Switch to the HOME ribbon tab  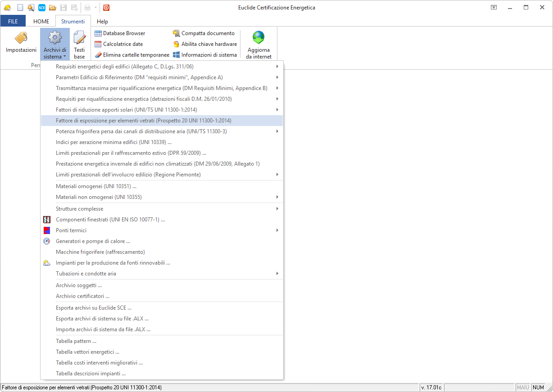(41, 21)
